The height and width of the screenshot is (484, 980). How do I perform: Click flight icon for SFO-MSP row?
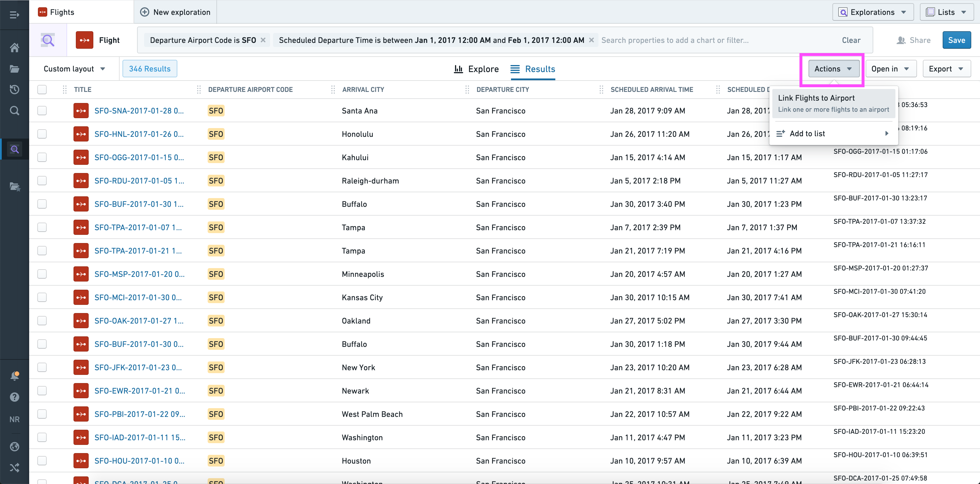click(81, 274)
